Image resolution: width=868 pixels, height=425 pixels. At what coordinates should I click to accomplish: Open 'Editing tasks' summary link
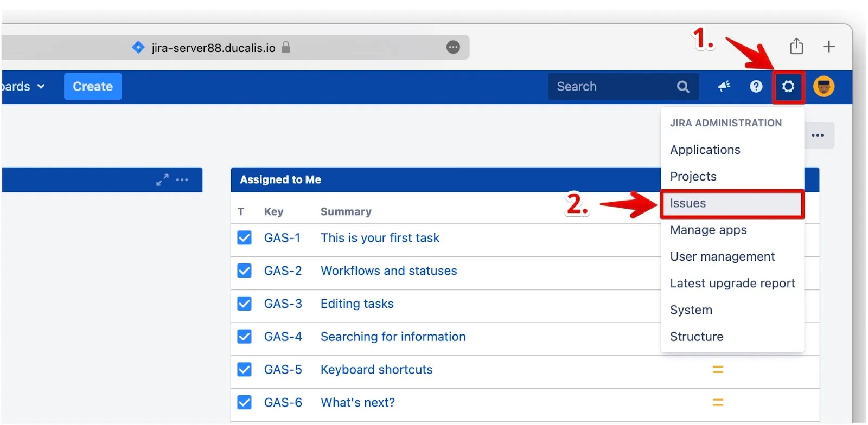357,304
